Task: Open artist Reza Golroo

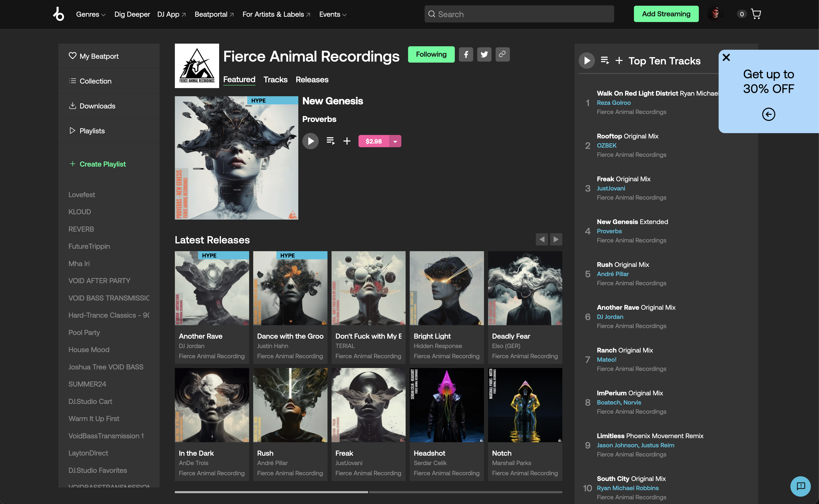Action: [614, 103]
